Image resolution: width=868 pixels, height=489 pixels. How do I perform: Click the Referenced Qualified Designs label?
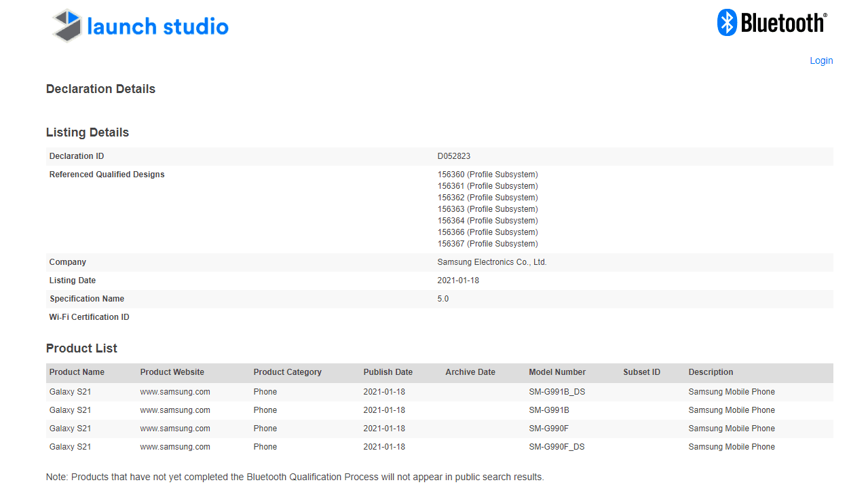[107, 175]
